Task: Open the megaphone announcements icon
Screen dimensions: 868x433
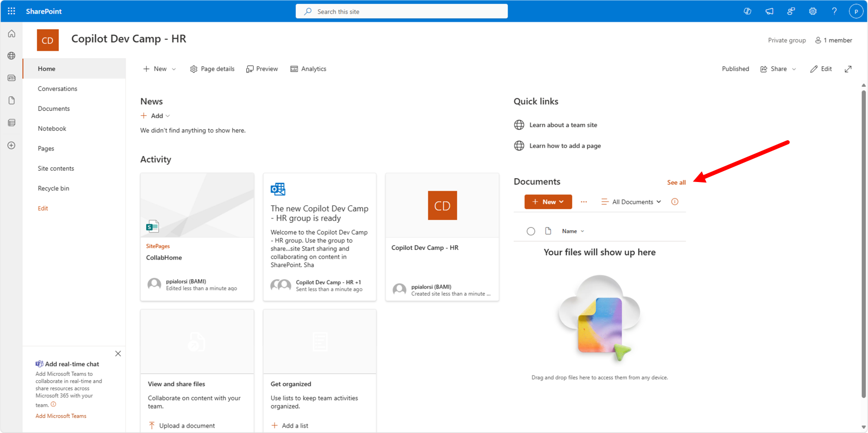Action: pos(769,11)
